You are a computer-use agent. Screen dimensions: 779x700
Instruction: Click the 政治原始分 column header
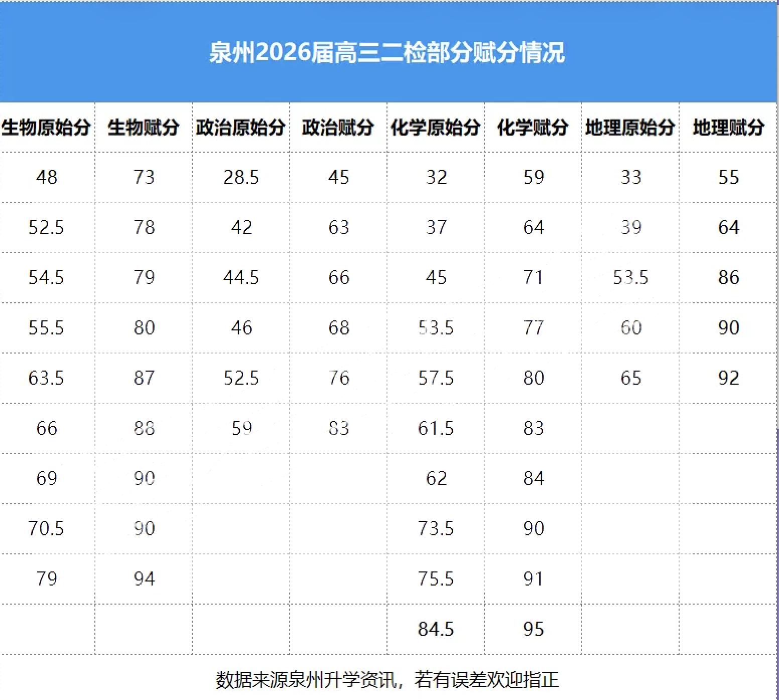(241, 129)
